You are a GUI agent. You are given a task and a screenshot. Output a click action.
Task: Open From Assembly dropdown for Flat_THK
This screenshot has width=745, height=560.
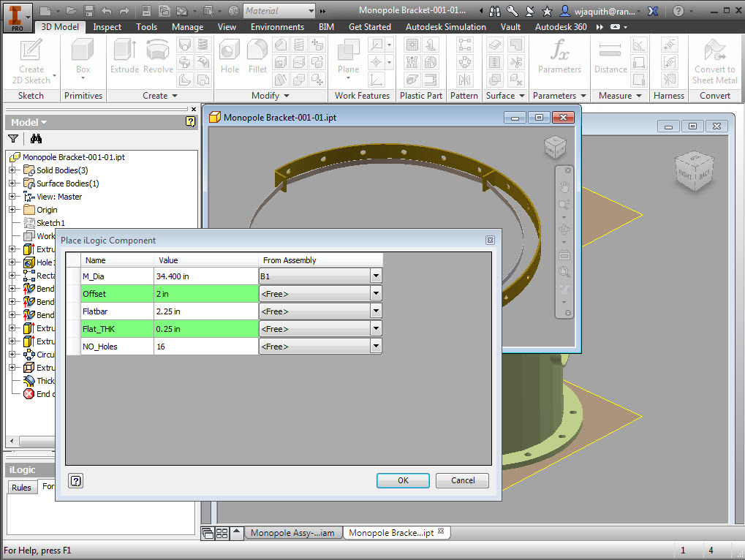point(376,328)
